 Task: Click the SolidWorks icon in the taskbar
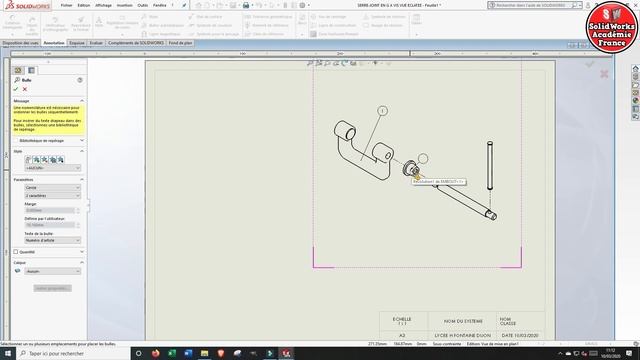point(286,353)
